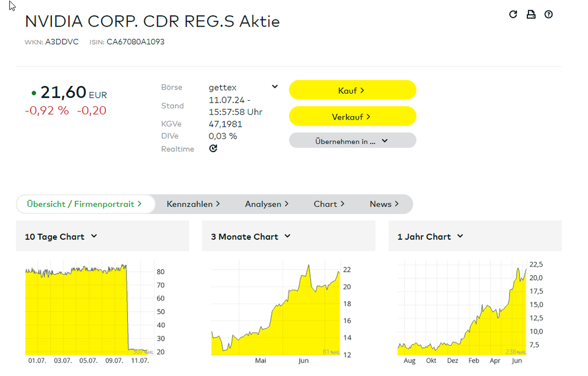Click the absolute change -0,20 value
The width and height of the screenshot is (588, 376).
point(91,110)
